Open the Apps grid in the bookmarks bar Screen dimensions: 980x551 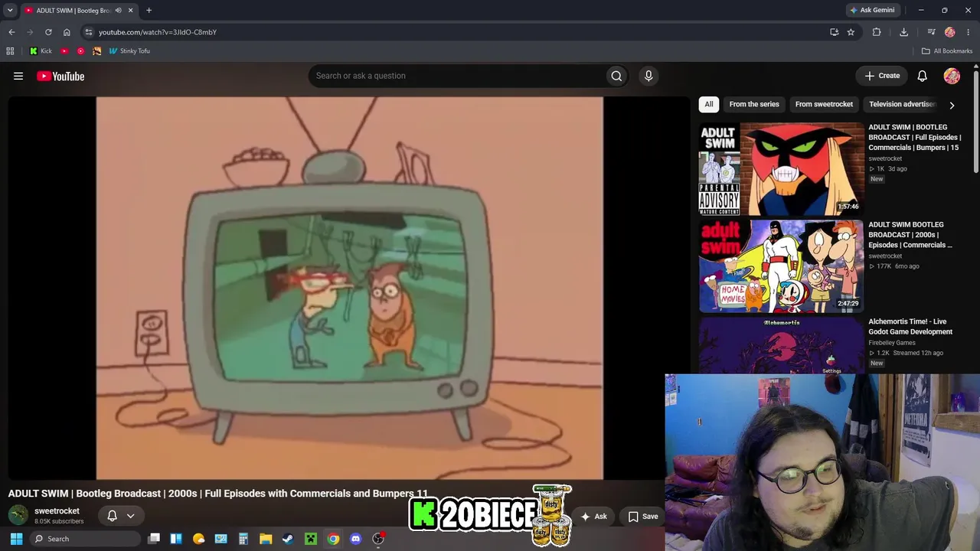point(10,51)
